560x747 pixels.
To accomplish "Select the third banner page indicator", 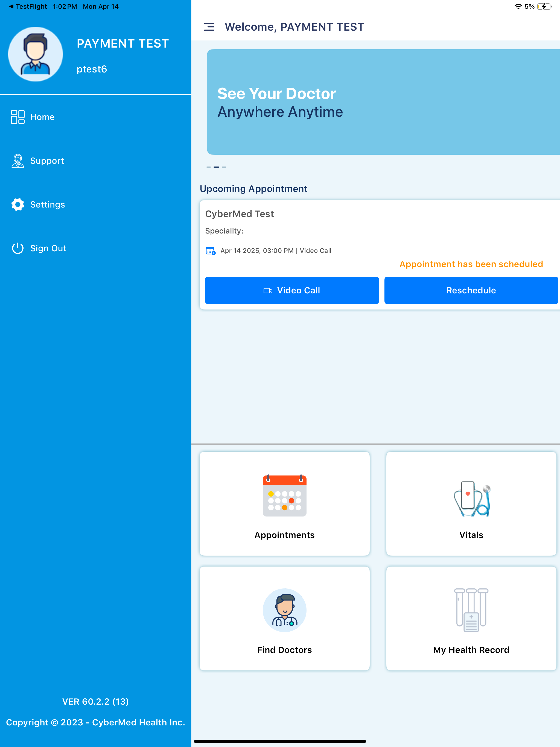I will tap(224, 167).
